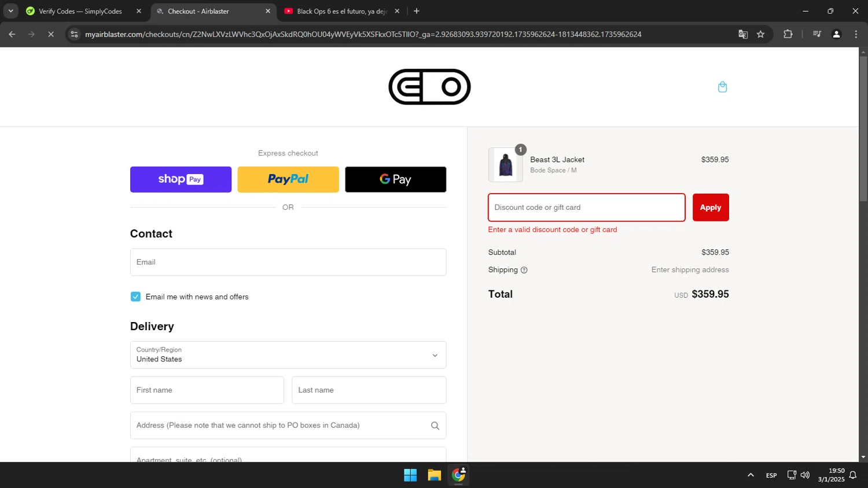Apply the discount code

pyautogui.click(x=711, y=208)
